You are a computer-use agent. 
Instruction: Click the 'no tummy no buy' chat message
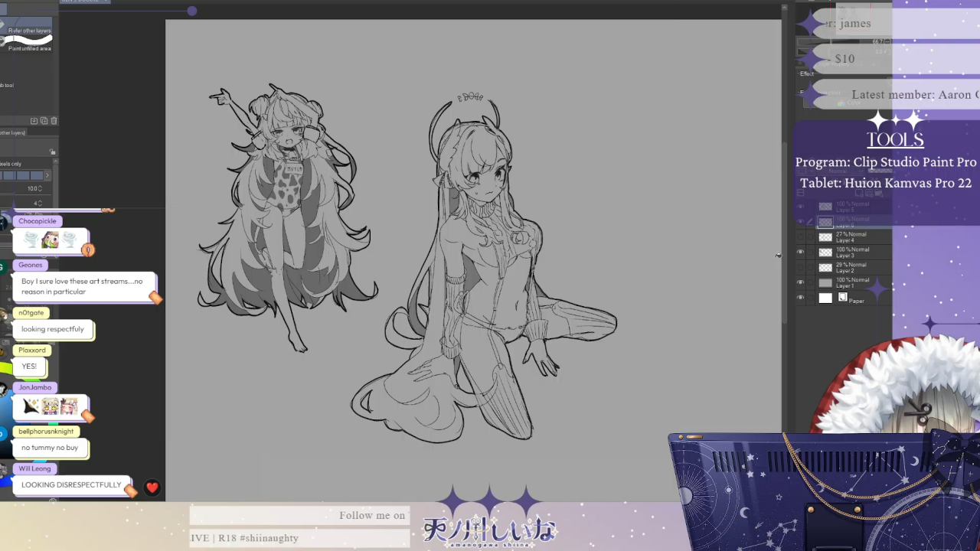(50, 448)
